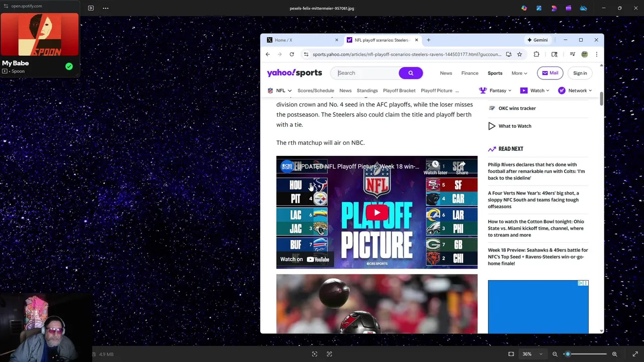The width and height of the screenshot is (644, 362).
Task: Zoom out with the minus magnifier in Photos
Action: coord(555,354)
